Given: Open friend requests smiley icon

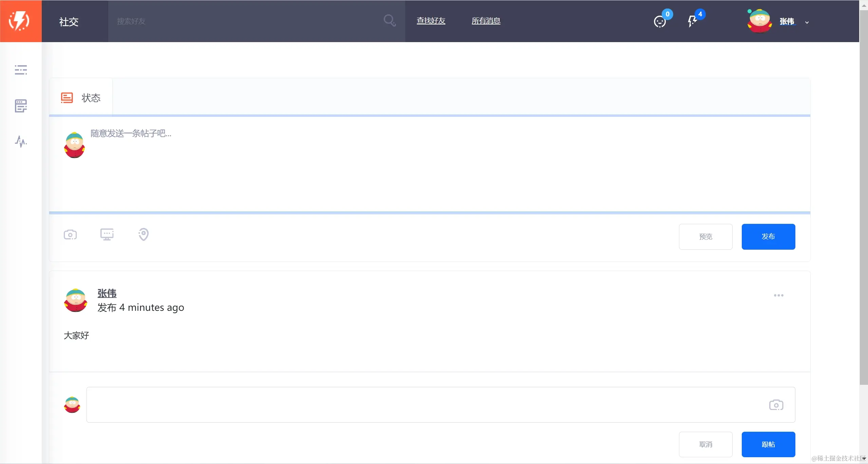Looking at the screenshot, I should pyautogui.click(x=660, y=22).
